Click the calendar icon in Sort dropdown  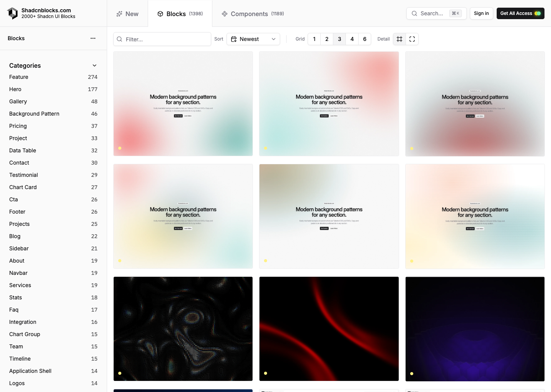(234, 39)
